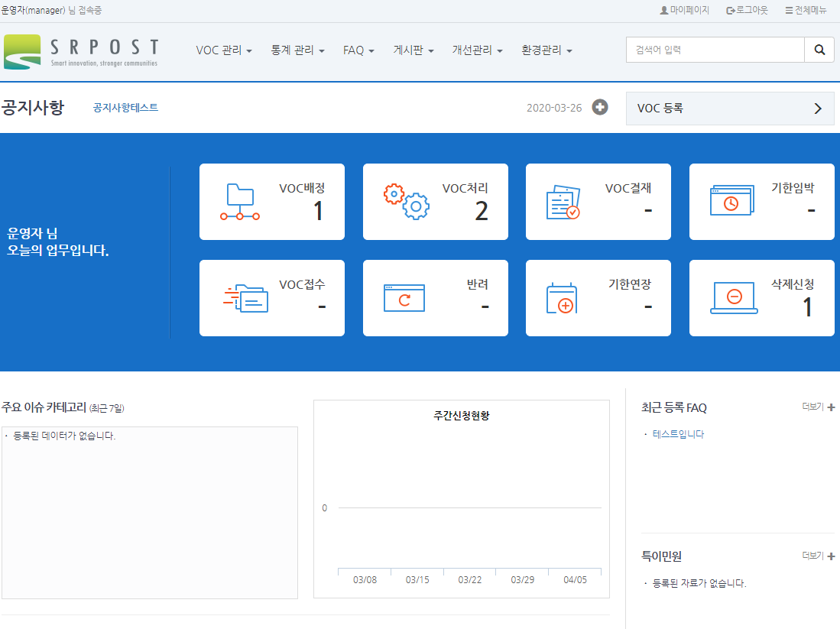This screenshot has height=629, width=840.
Task: Click 더보기 next to 최근 등록 FAQ
Action: tap(818, 407)
